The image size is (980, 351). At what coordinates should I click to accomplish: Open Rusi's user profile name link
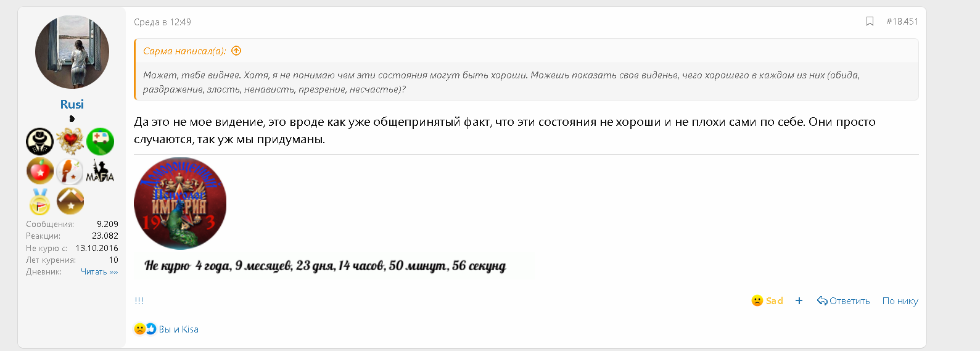click(72, 104)
